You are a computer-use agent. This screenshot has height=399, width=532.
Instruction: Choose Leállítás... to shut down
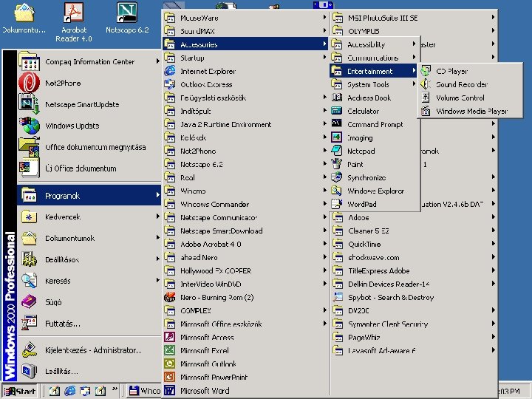tap(89, 371)
